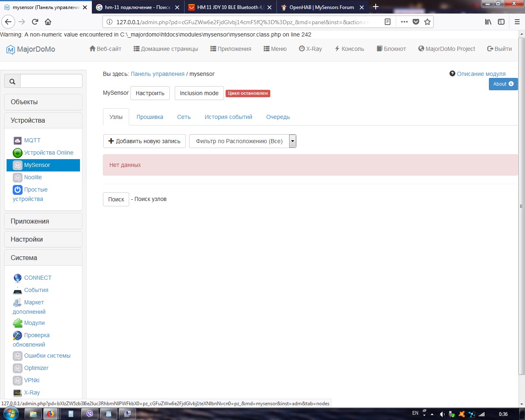Click the События sidebar icon

coord(17,290)
